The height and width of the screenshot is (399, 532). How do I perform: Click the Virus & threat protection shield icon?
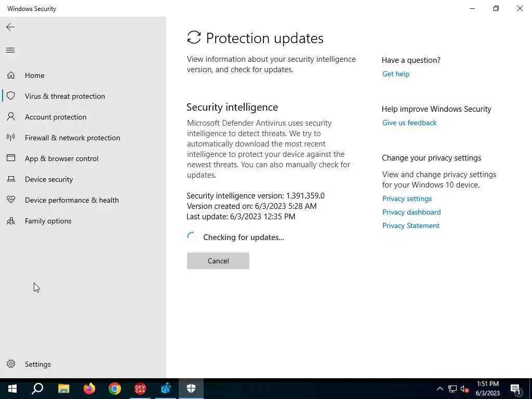point(11,96)
